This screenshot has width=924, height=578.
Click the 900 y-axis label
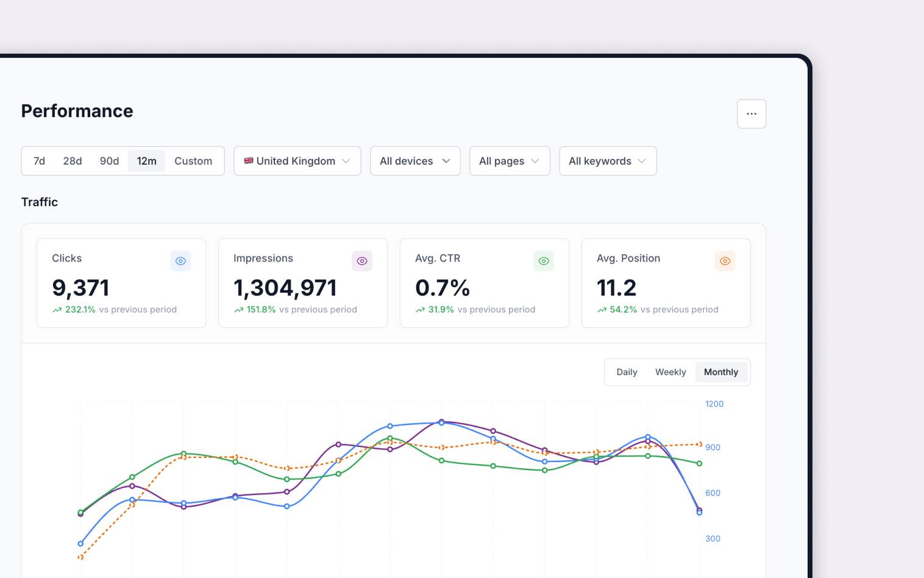point(713,448)
